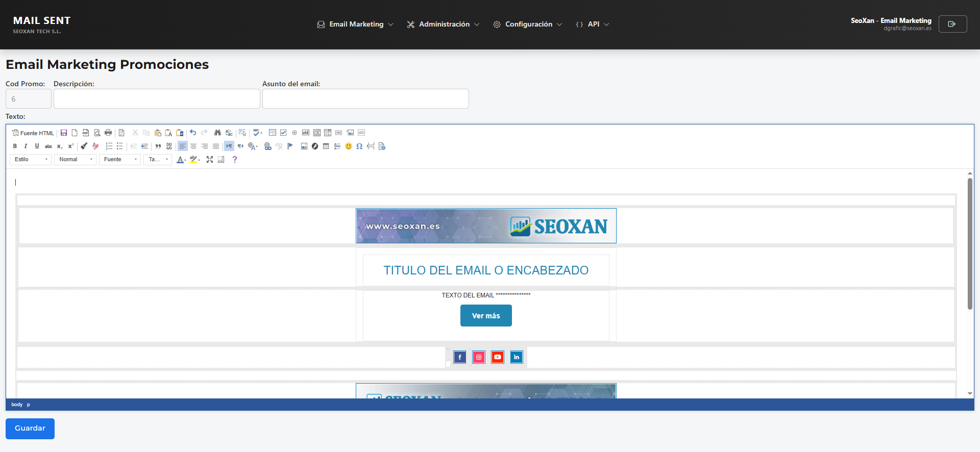This screenshot has height=452, width=980.
Task: Toggle Strikethrough formatting
Action: pyautogui.click(x=48, y=146)
